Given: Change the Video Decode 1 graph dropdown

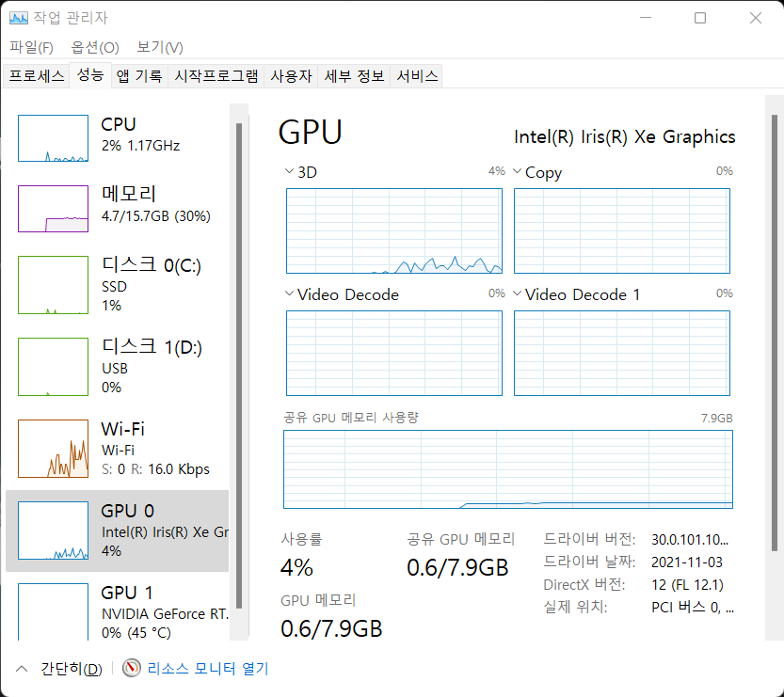Looking at the screenshot, I should (x=517, y=294).
